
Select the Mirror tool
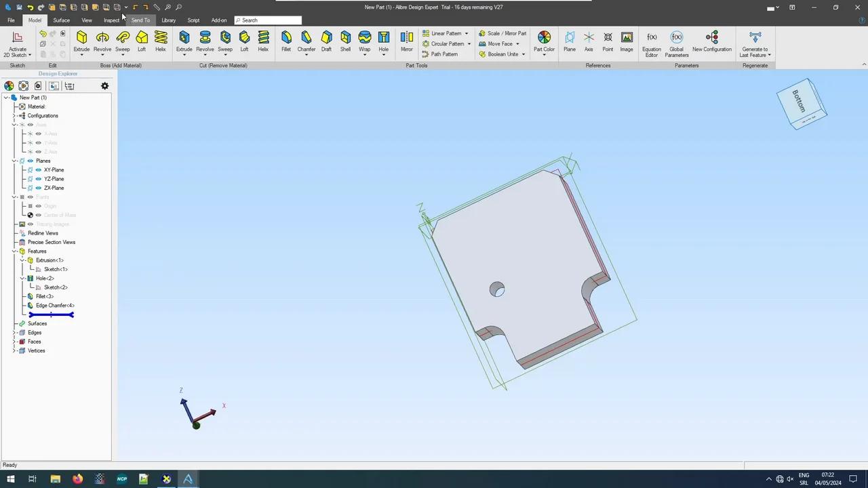[406, 41]
